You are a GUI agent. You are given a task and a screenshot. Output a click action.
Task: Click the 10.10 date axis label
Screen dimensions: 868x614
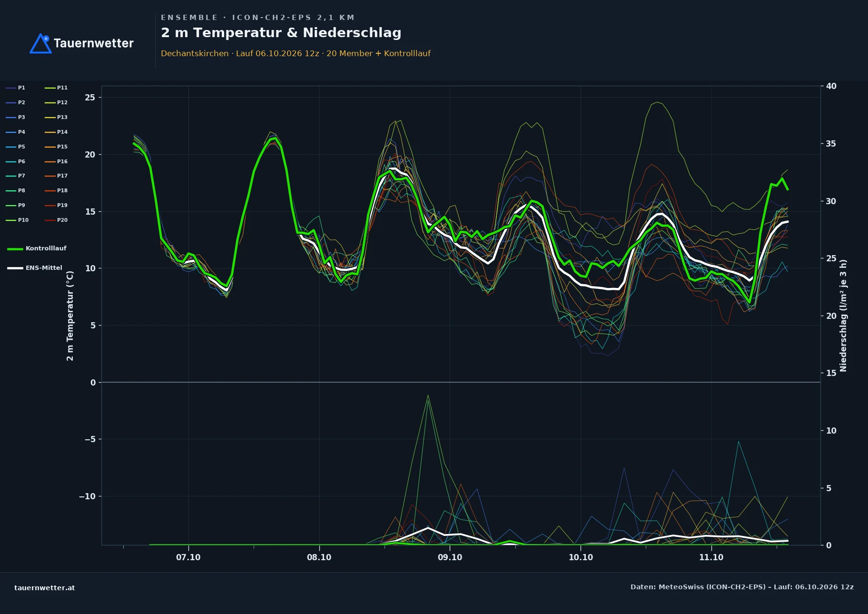(581, 557)
